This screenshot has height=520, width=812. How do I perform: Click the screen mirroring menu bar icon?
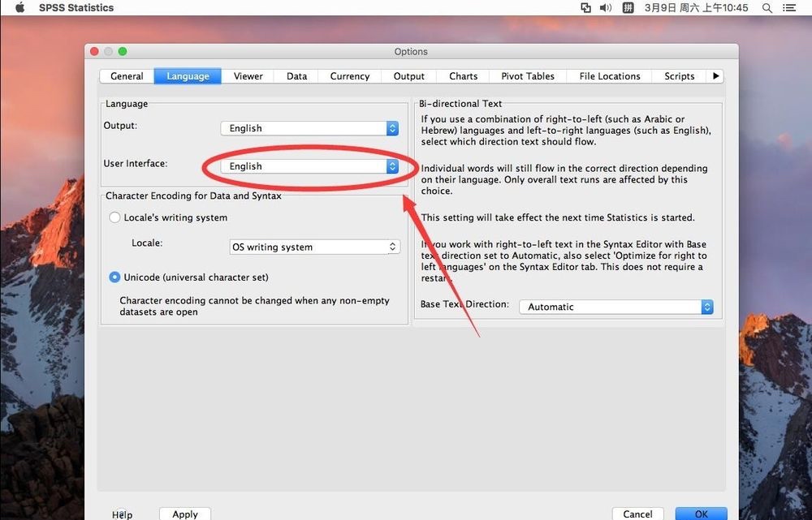point(585,8)
